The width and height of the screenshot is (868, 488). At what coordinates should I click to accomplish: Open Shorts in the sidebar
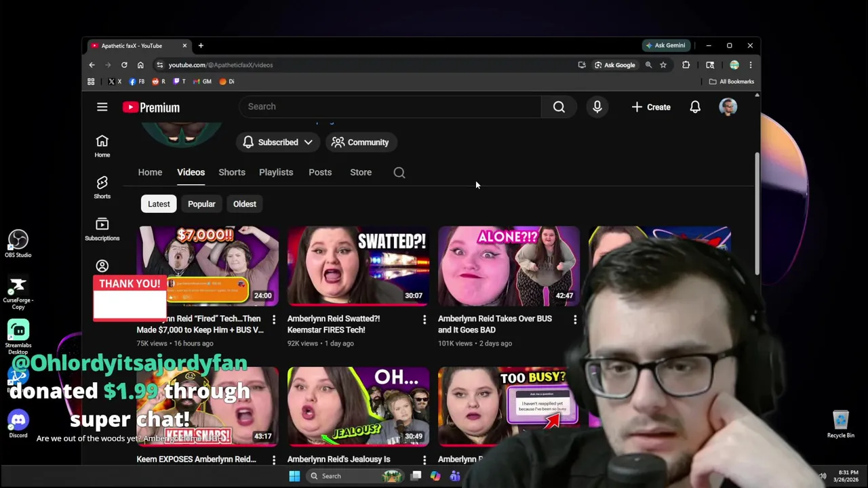102,187
